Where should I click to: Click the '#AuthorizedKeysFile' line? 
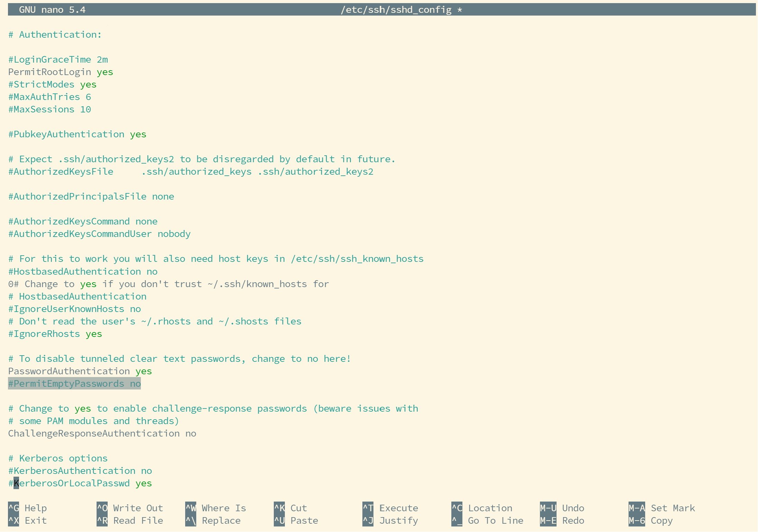(x=191, y=172)
